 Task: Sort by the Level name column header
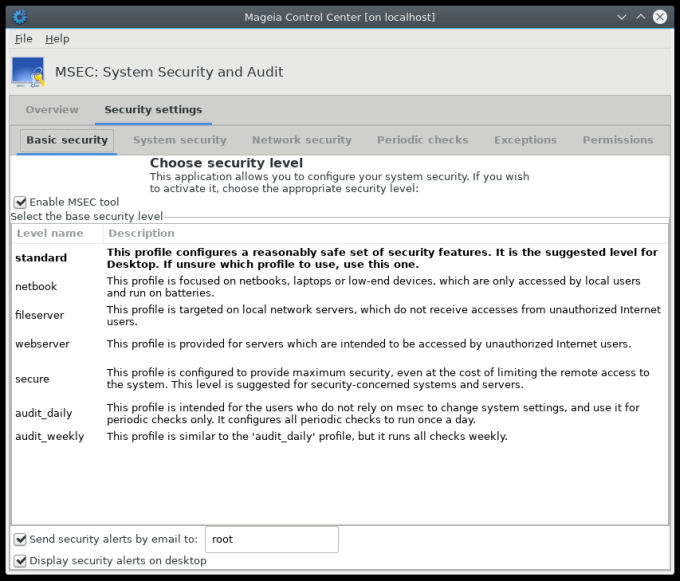pos(50,233)
